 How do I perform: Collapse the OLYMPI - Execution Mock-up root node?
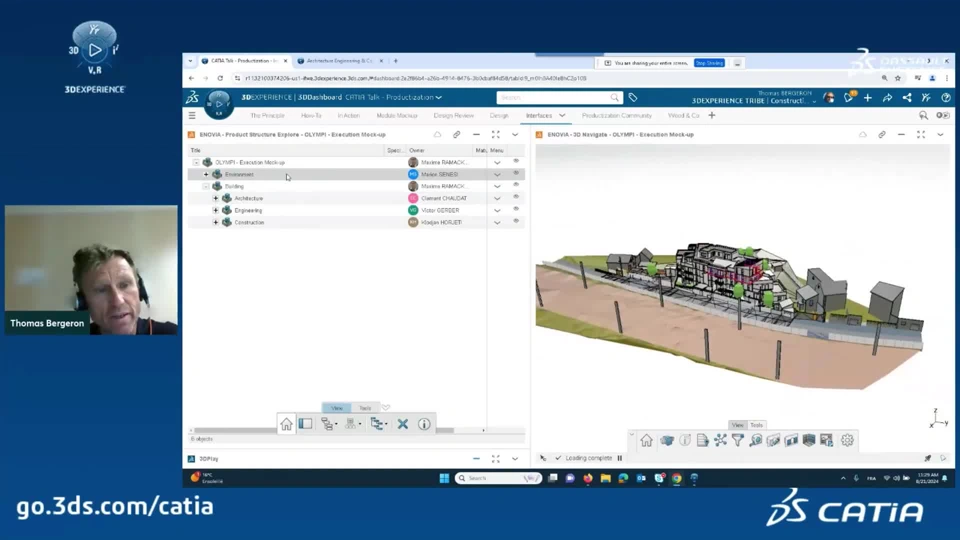click(196, 162)
